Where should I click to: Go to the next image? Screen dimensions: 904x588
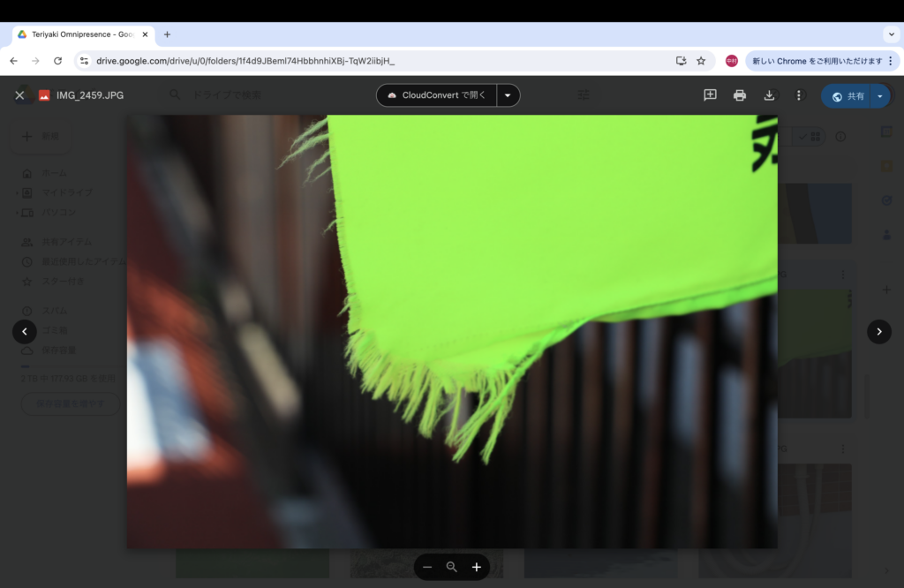[x=879, y=331]
